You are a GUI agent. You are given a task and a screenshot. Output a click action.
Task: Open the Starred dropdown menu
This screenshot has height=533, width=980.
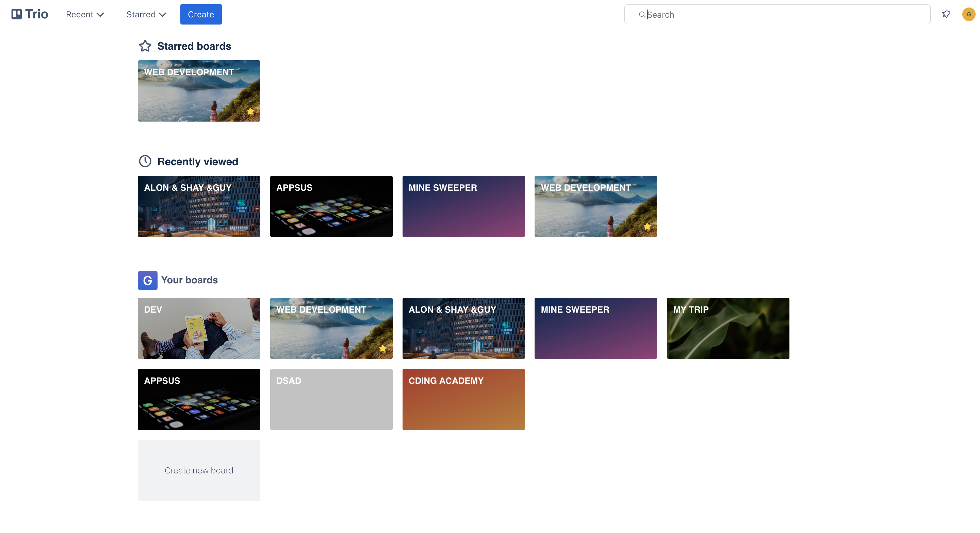(x=146, y=14)
